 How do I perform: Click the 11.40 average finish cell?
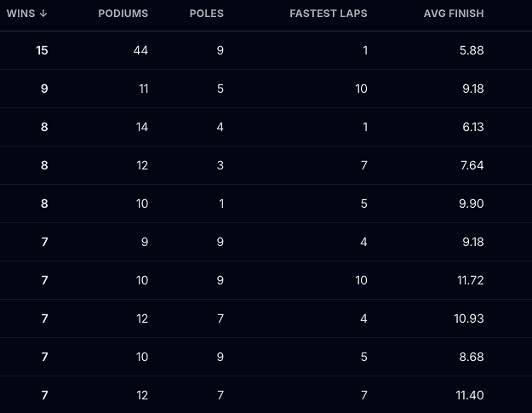point(470,395)
